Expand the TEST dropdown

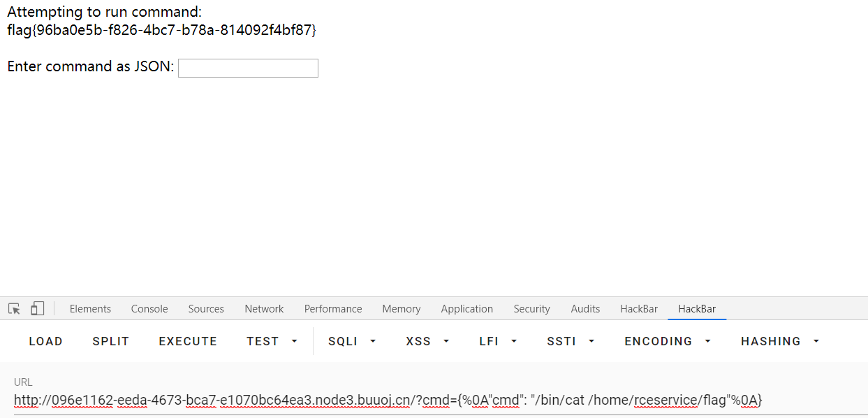pyautogui.click(x=272, y=341)
